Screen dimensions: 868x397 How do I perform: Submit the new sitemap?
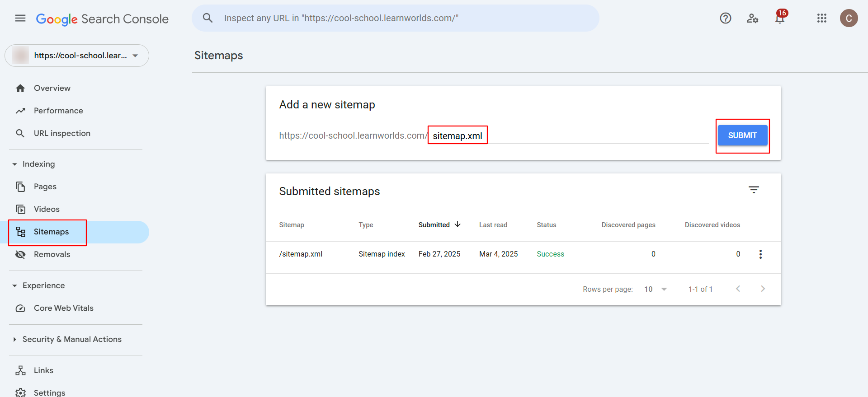[x=742, y=135]
